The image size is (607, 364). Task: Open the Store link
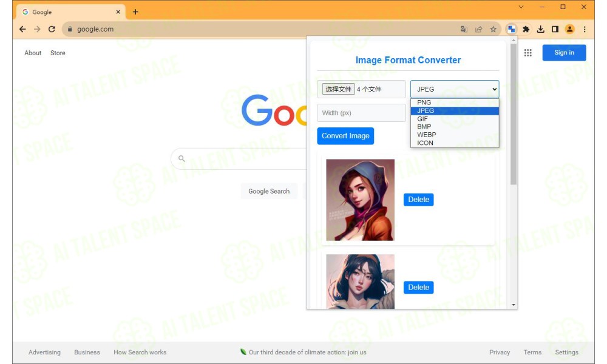click(58, 53)
